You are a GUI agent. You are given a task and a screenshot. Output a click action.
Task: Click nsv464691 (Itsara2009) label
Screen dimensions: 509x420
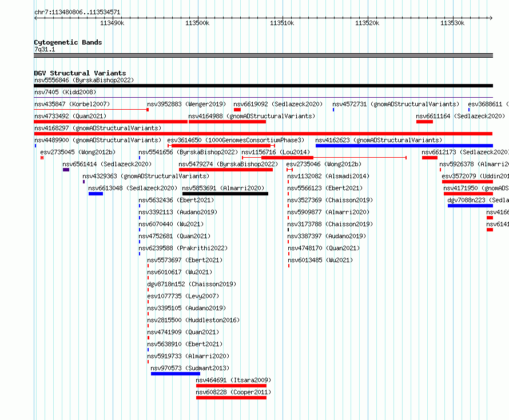pyautogui.click(x=233, y=380)
